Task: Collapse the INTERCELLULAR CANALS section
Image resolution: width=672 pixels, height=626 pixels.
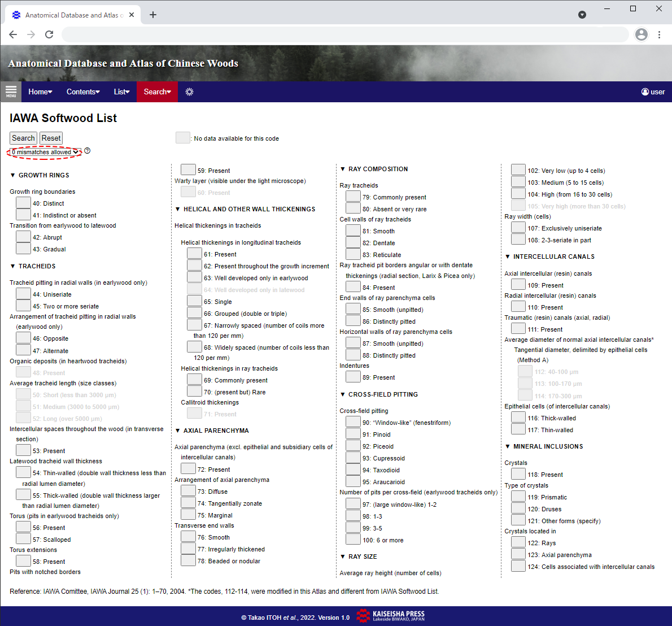Action: 508,257
